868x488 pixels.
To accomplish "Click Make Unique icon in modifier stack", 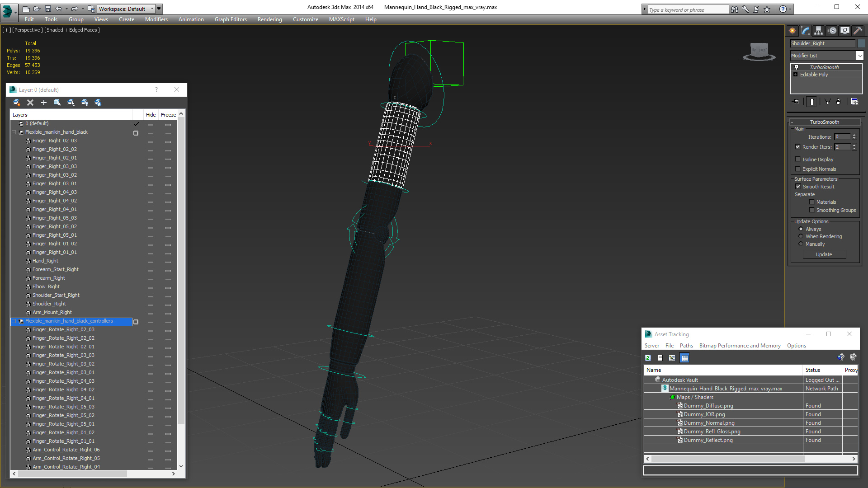I will 827,102.
